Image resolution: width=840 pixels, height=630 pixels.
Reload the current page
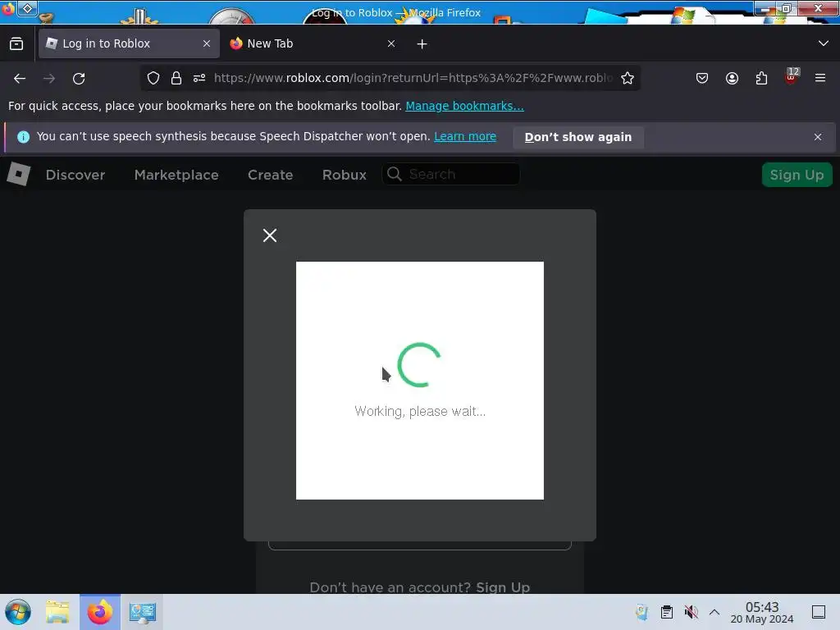79,78
